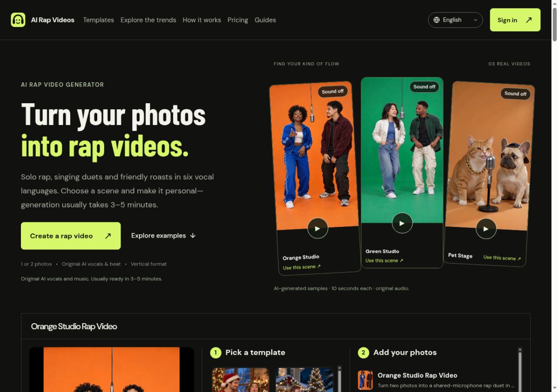Screen dimensions: 558x392
Task: Click the Orange Studio Rap Video template title
Action: 418,375
